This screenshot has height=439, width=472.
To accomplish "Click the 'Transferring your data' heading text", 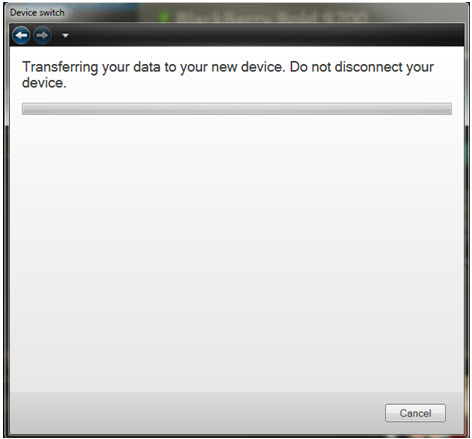I will click(228, 75).
